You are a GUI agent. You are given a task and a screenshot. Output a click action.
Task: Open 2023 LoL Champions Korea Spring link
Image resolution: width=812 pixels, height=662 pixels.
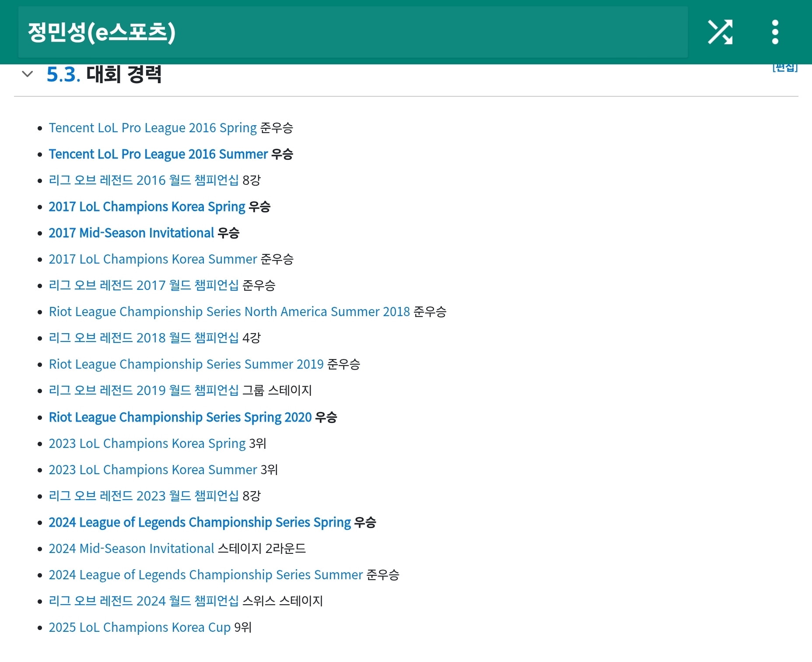pyautogui.click(x=147, y=444)
